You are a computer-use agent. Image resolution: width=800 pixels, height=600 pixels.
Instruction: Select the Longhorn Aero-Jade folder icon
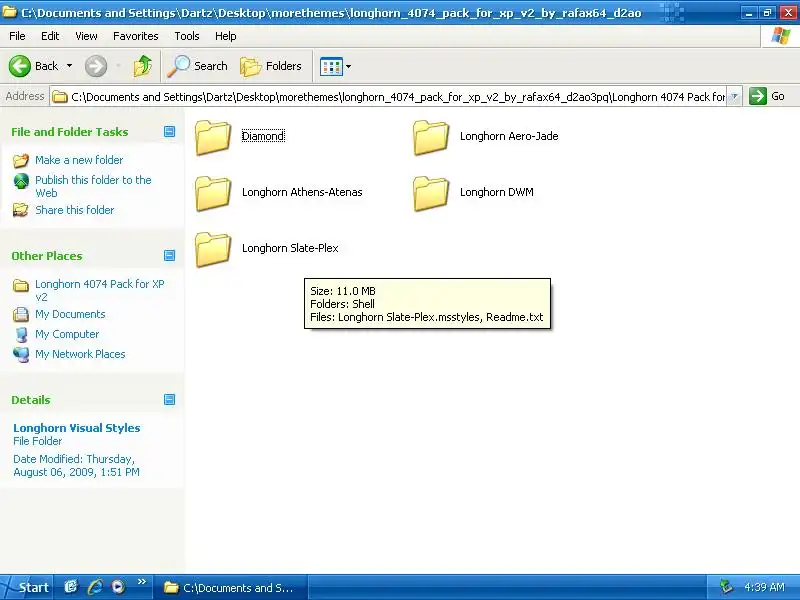[431, 137]
